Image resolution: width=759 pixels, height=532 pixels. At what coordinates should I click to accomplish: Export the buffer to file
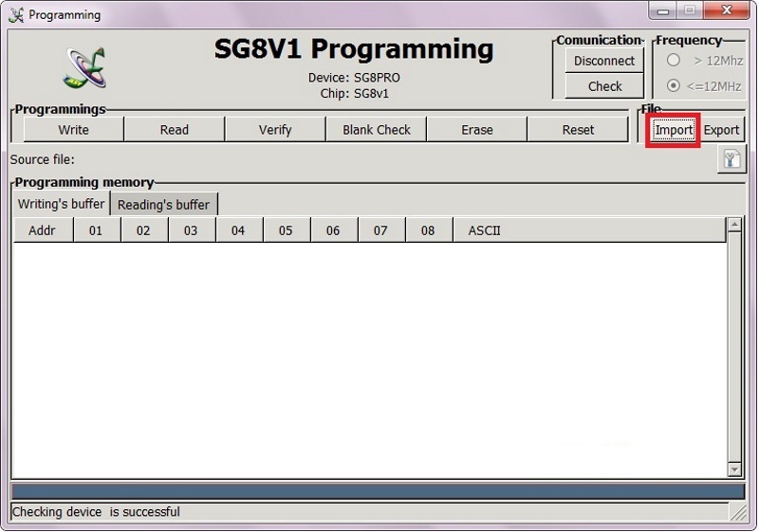point(721,130)
